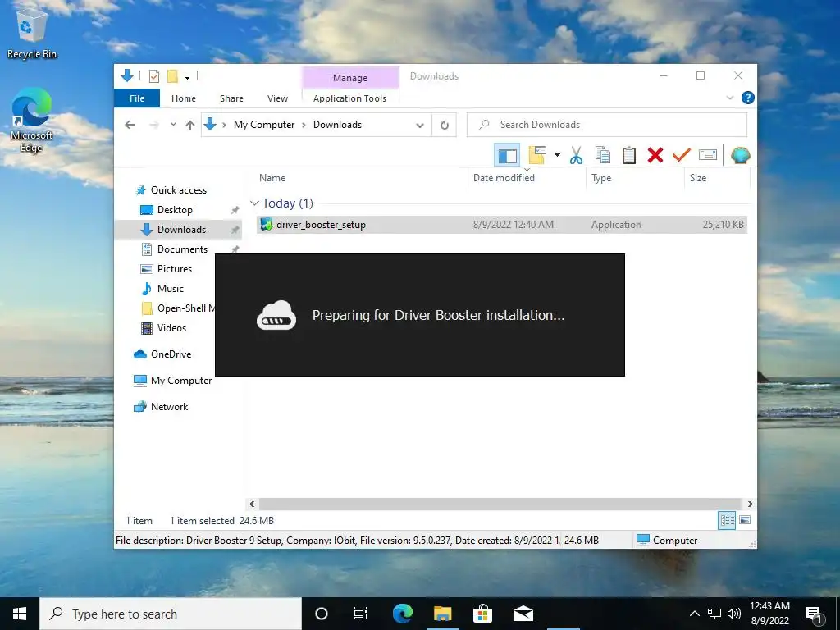Click the Classic Explorer shell settings icon

click(741, 155)
